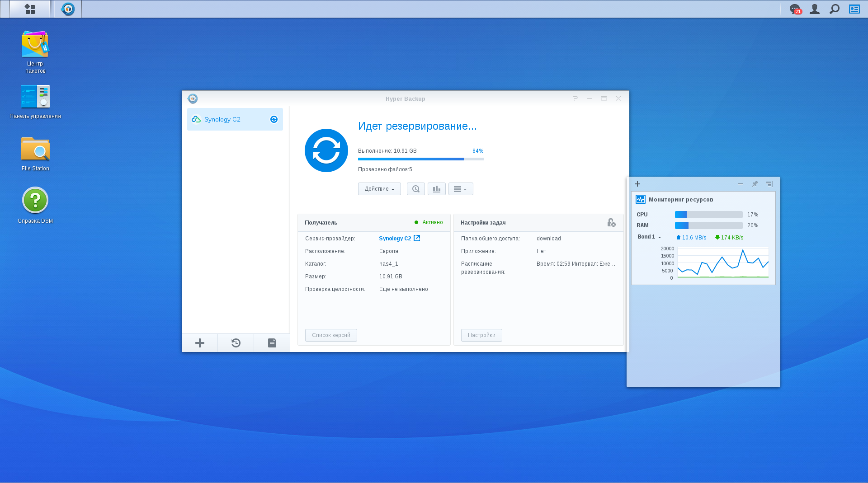Click the network traffic graph

pyautogui.click(x=723, y=263)
